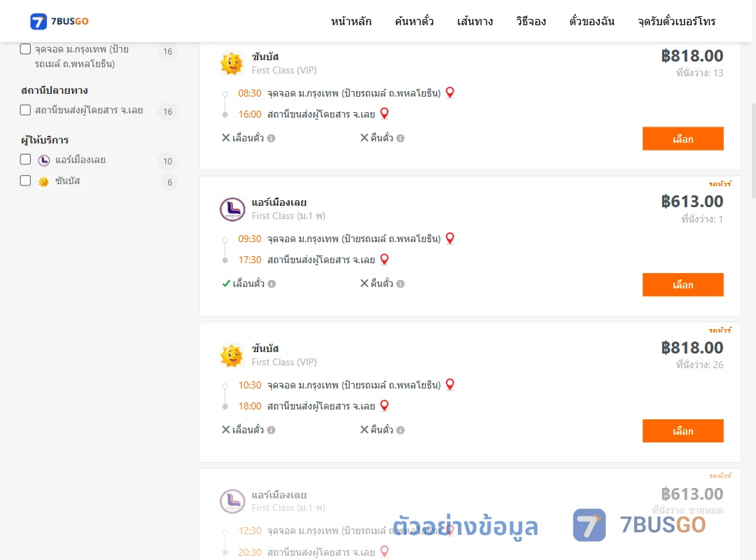
Task: Open map pin for the 16:00 arrival station
Action: (384, 113)
